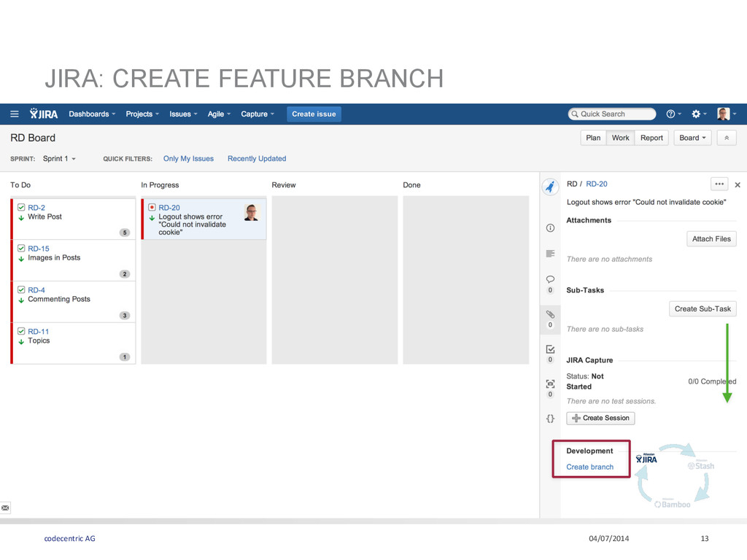Screen dimensions: 747x560
Task: Show the details info tab icon
Action: 550,228
